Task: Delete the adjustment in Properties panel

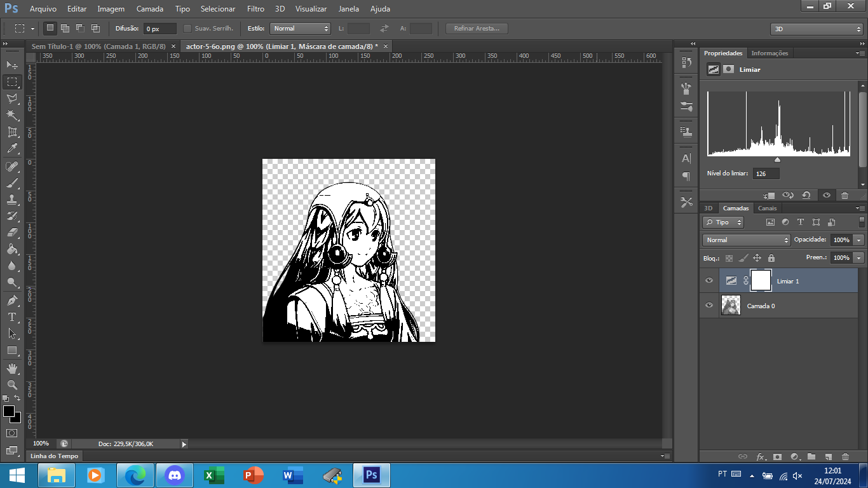Action: pos(844,196)
